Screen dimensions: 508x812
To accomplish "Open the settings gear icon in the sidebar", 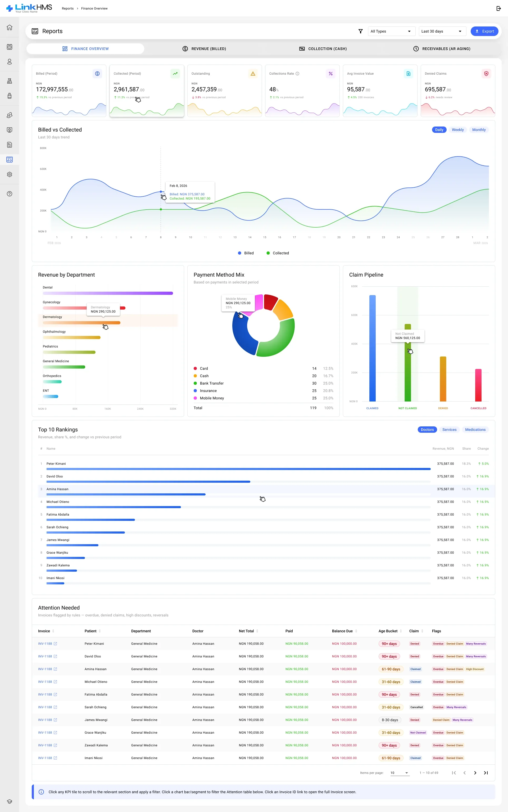I will click(10, 174).
